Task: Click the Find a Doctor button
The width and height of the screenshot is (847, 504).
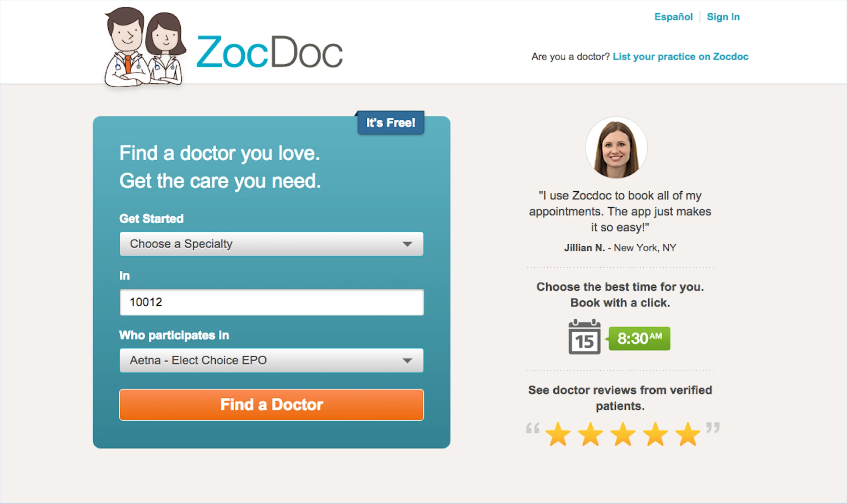Action: click(x=271, y=404)
